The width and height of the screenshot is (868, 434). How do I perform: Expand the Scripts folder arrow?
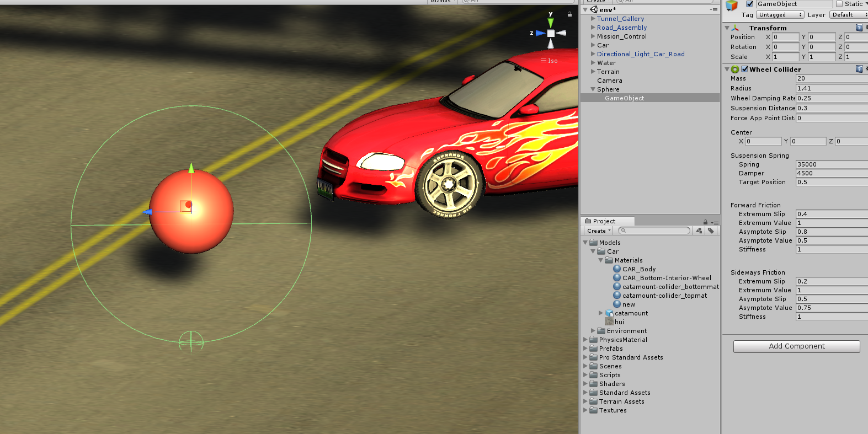tap(585, 375)
